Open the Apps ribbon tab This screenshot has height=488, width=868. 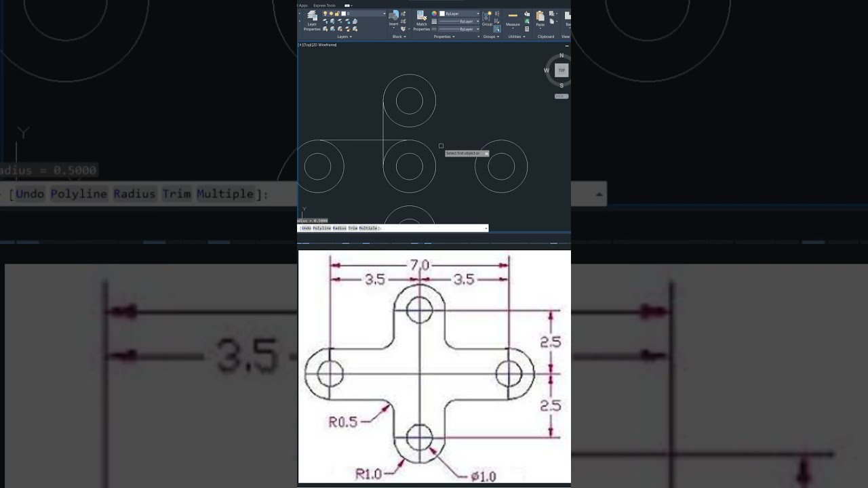(x=303, y=5)
